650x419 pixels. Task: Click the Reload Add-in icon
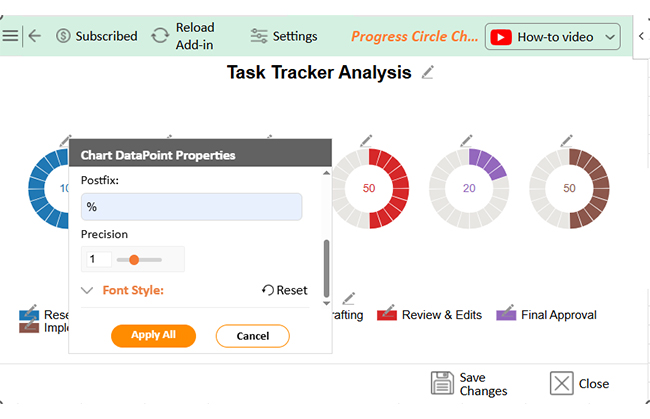[160, 36]
